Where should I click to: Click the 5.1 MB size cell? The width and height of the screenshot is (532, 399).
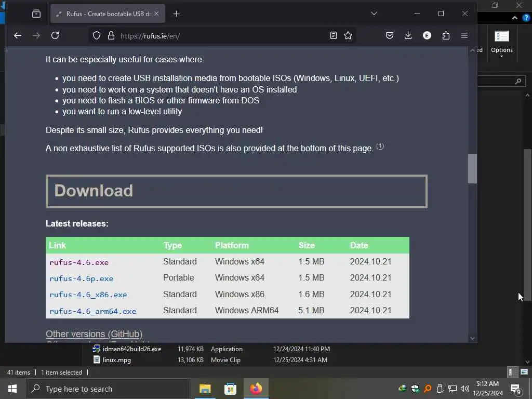pos(311,311)
